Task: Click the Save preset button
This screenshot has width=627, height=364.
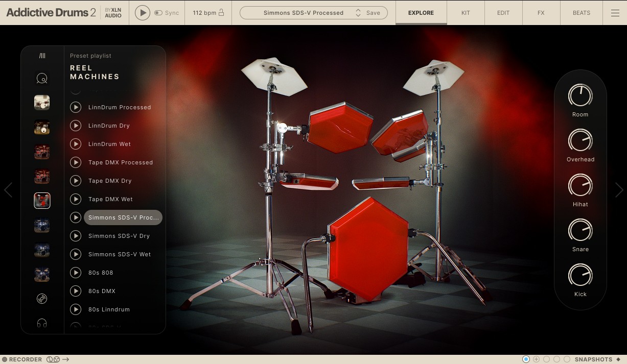Action: [373, 13]
